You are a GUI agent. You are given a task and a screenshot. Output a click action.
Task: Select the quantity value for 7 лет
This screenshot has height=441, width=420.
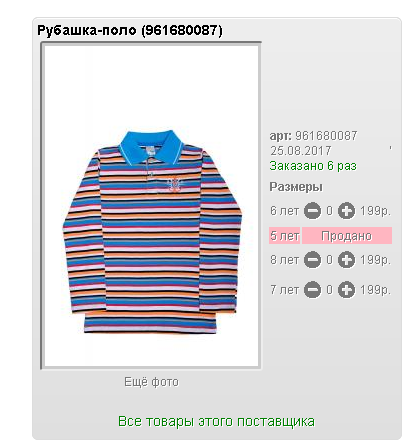329,290
